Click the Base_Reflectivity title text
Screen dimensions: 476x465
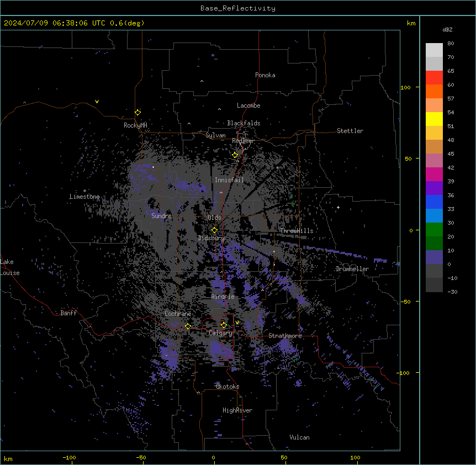point(237,8)
